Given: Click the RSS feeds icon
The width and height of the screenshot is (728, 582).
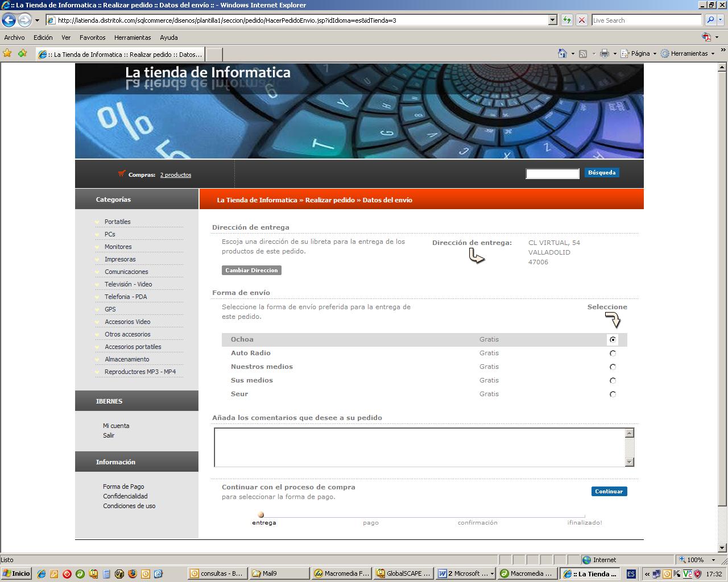Looking at the screenshot, I should coord(583,53).
